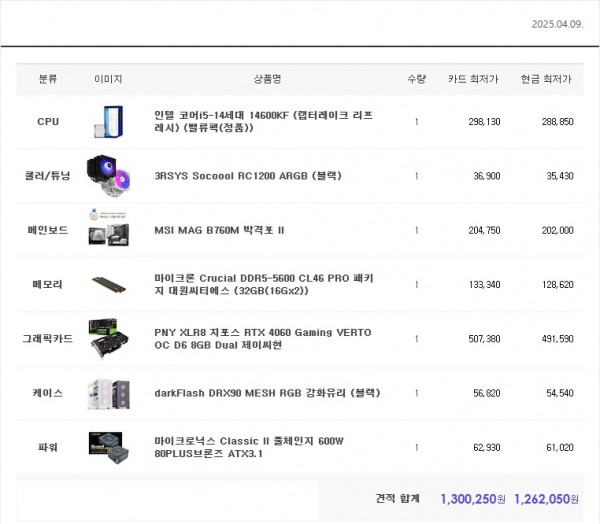
Task: Select the 상품명 column header
Action: (267, 80)
